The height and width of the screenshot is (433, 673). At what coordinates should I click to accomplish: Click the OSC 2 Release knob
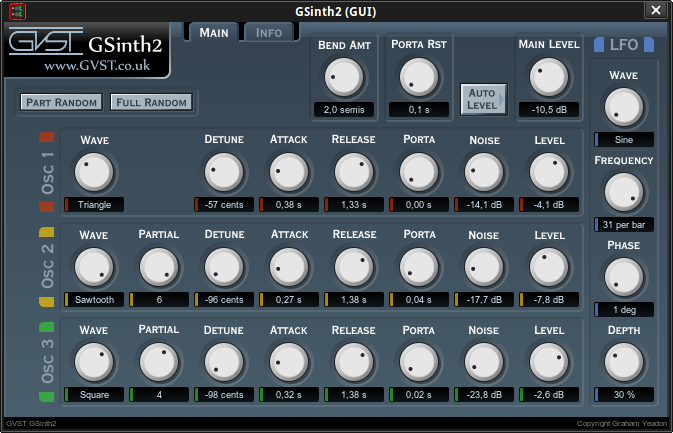pyautogui.click(x=354, y=267)
